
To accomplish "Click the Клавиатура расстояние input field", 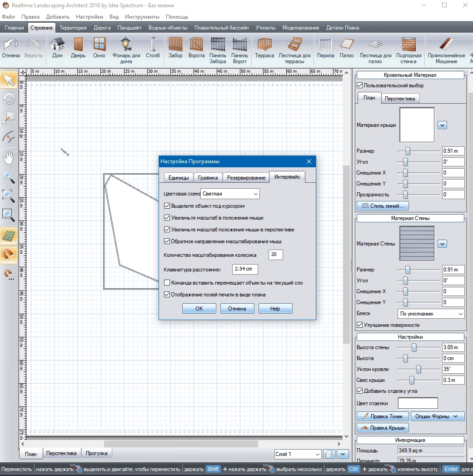I will point(245,269).
